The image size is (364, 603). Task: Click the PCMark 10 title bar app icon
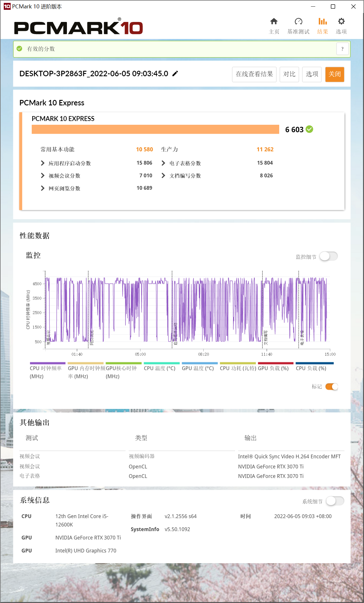tap(7, 6)
